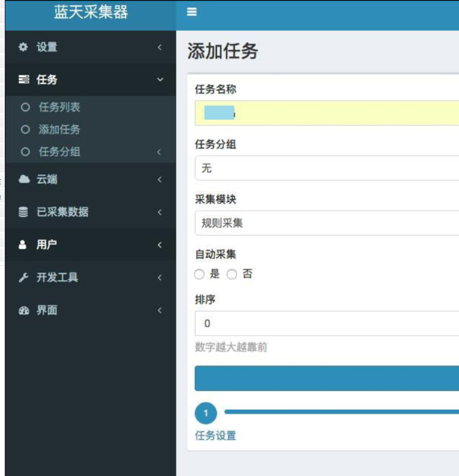459x476 pixels.
Task: Open the 任务分组 dropdown showing 无
Action: click(x=327, y=168)
